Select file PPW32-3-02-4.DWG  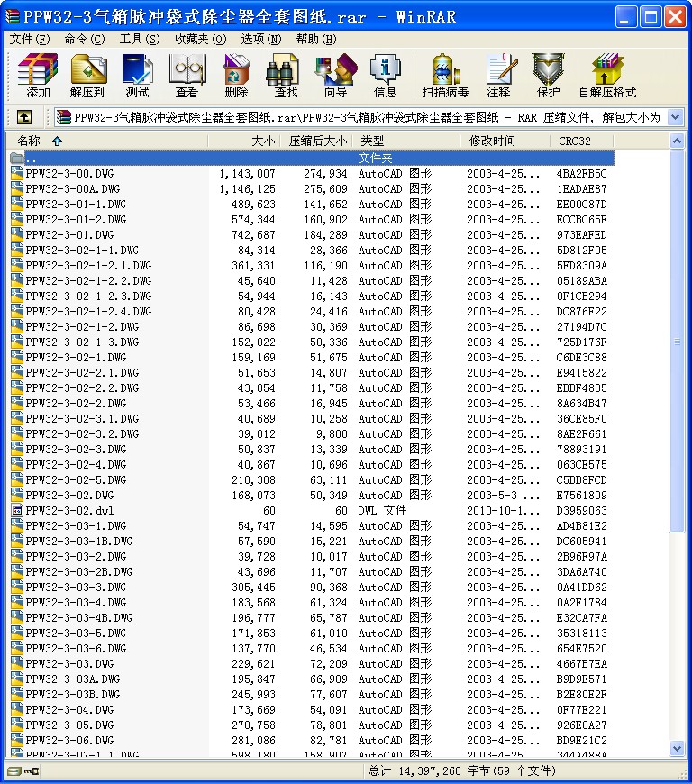pyautogui.click(x=76, y=464)
